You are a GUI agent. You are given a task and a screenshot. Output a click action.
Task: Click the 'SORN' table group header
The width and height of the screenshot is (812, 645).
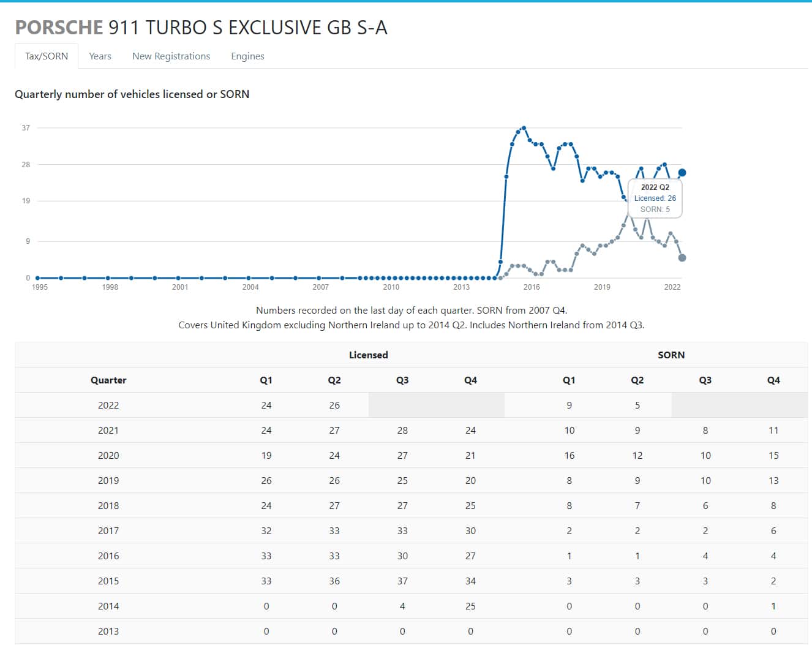point(671,355)
